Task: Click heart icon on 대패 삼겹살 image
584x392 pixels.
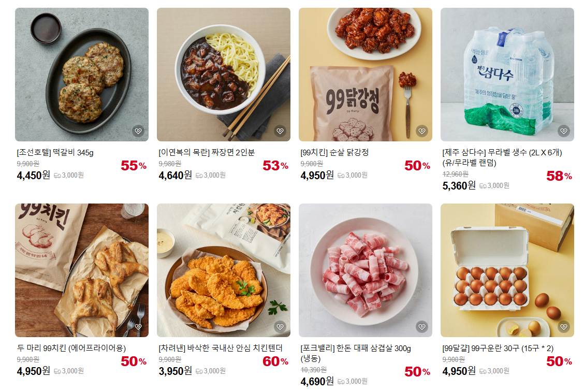Action: 422,327
